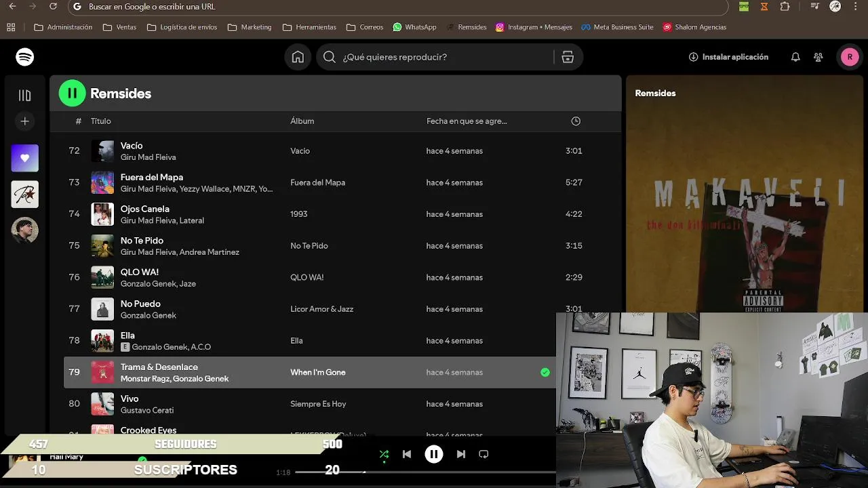Viewport: 868px width, 488px height.
Task: Click the Crooked Eyes track title
Action: pyautogui.click(x=149, y=430)
